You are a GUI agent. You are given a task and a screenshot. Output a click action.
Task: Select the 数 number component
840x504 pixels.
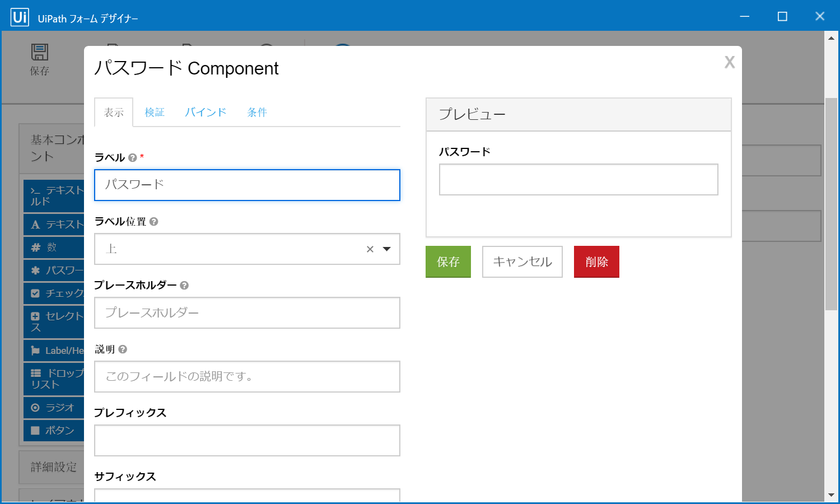[54, 248]
